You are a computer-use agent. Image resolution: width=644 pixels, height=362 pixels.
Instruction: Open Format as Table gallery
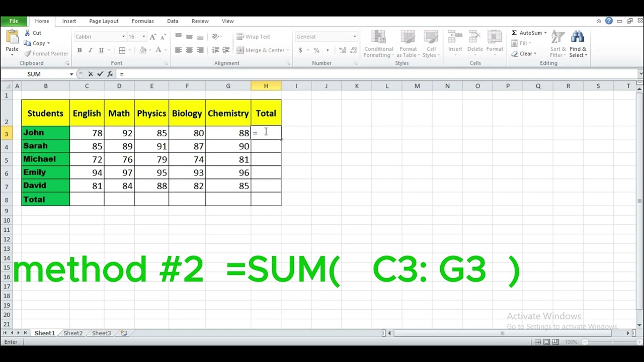[408, 44]
